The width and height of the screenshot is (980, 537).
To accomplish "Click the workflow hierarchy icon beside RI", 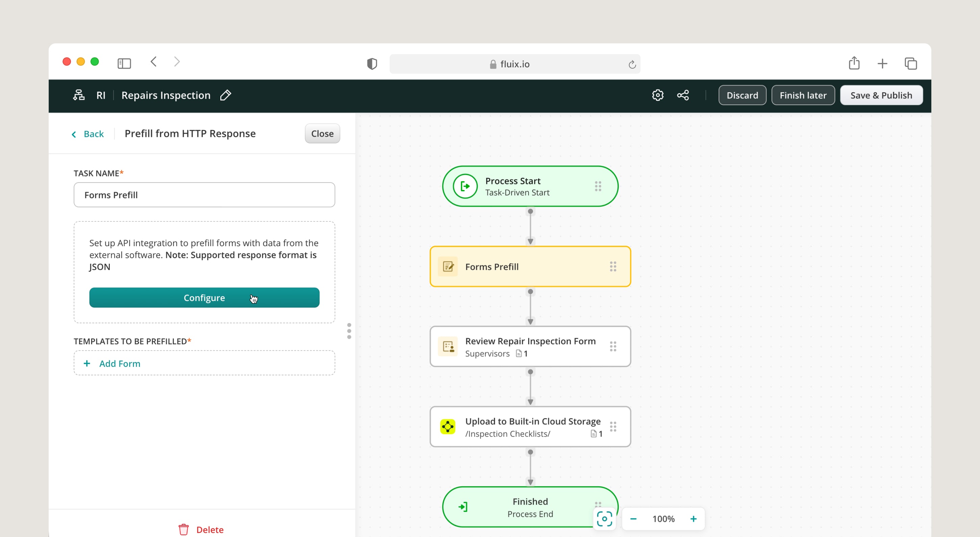I will [x=79, y=95].
